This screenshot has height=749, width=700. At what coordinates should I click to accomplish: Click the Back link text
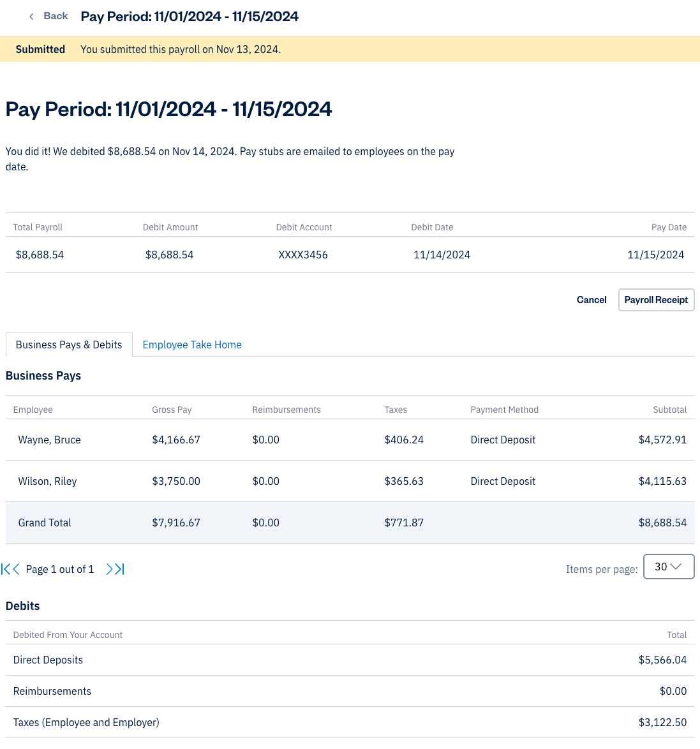[56, 17]
